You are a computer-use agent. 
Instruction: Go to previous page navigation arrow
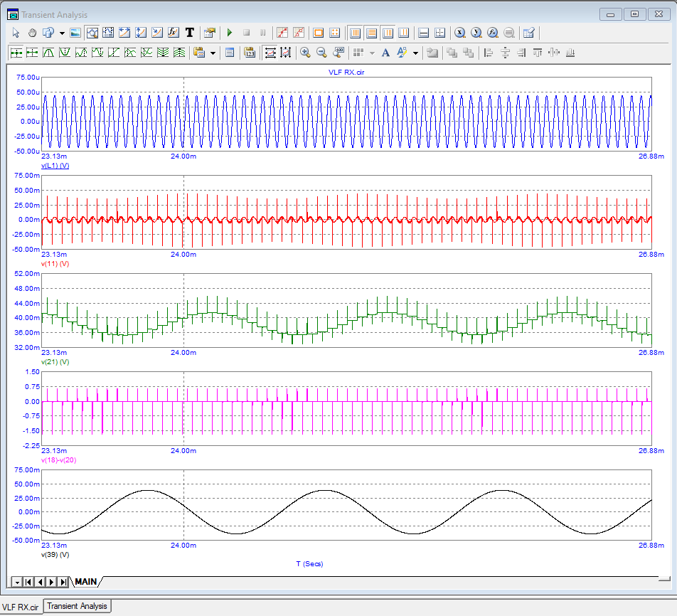tap(40, 582)
